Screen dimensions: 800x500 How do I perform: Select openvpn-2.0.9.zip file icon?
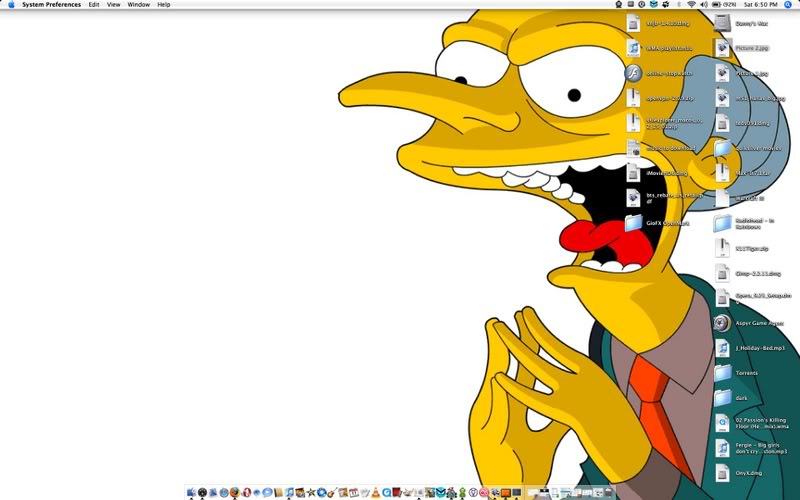tap(633, 98)
